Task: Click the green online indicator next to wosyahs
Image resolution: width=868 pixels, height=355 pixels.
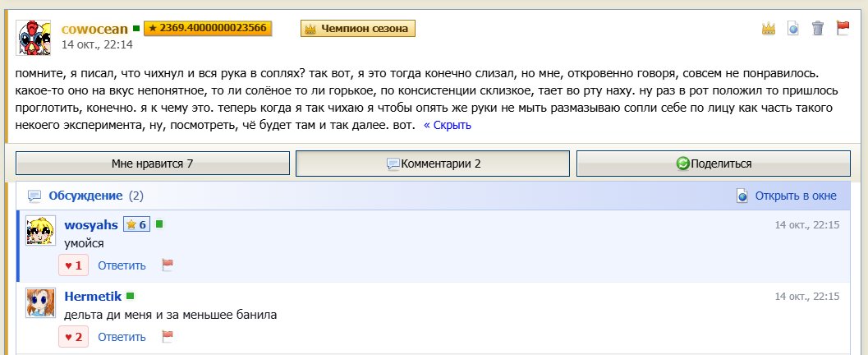Action: pos(159,224)
